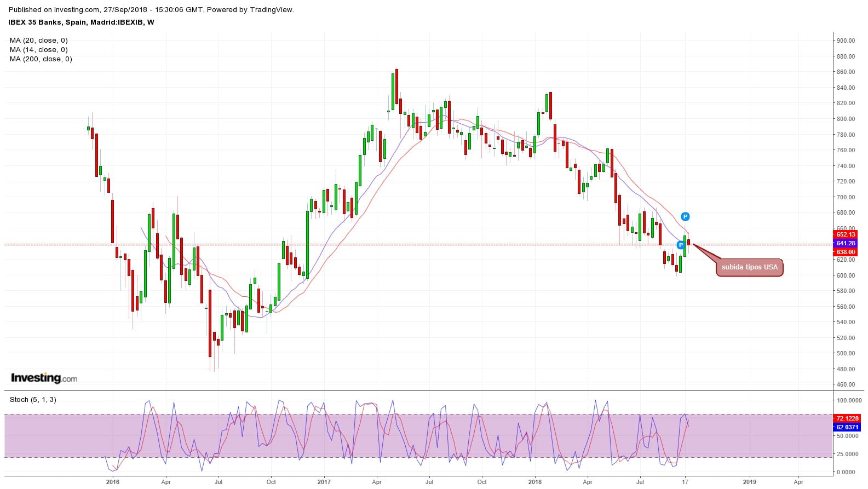Screen dimensions: 868x489
Task: Click the 100.0000 level on the stochastic scale
Action: 849,401
